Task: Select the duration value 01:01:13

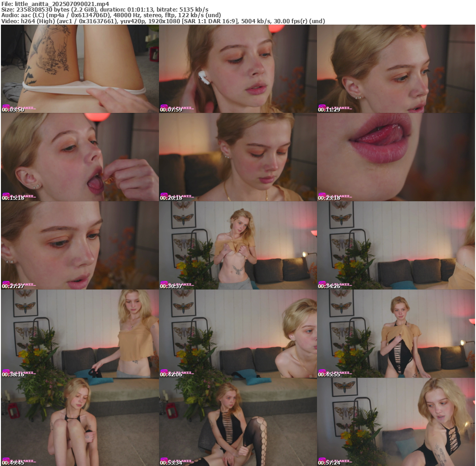Action: [x=140, y=10]
